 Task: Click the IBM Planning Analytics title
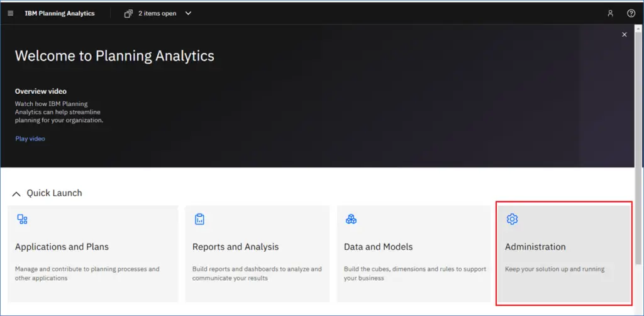60,13
